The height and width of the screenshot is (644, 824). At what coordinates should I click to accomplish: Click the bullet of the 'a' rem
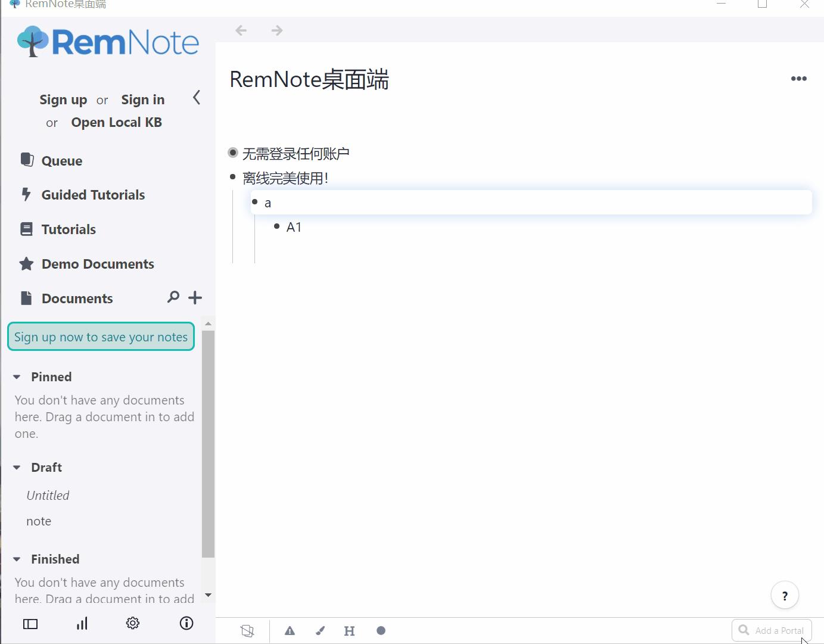pyautogui.click(x=255, y=202)
